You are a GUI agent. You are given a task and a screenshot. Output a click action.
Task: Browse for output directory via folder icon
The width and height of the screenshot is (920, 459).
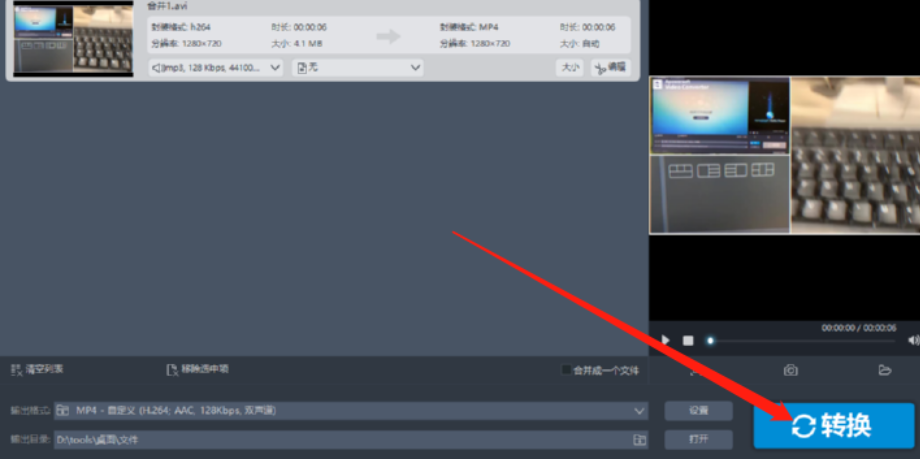coord(639,440)
